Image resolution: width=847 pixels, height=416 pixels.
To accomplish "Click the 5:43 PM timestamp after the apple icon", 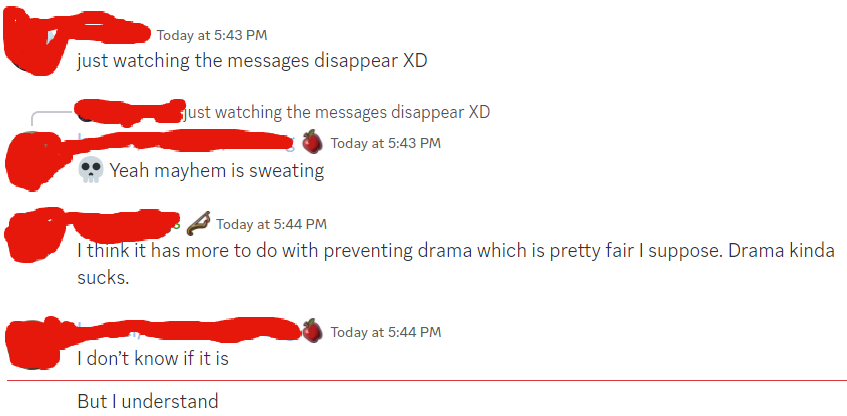I will tap(386, 143).
